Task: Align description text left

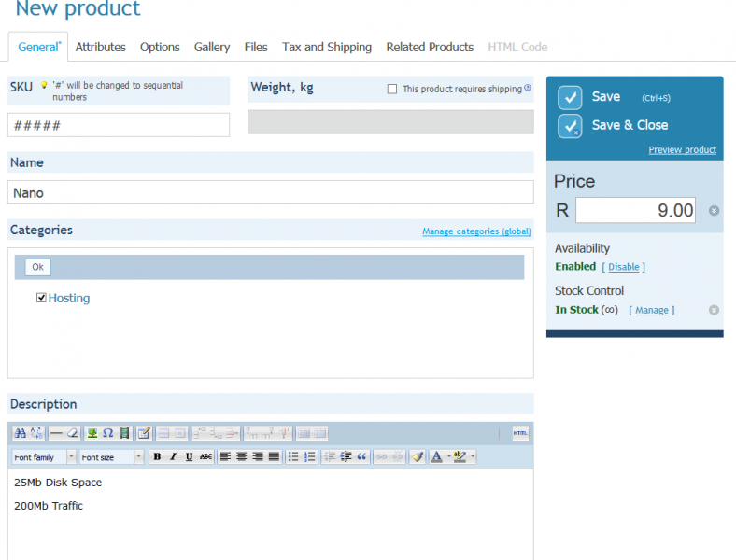Action: tap(225, 456)
